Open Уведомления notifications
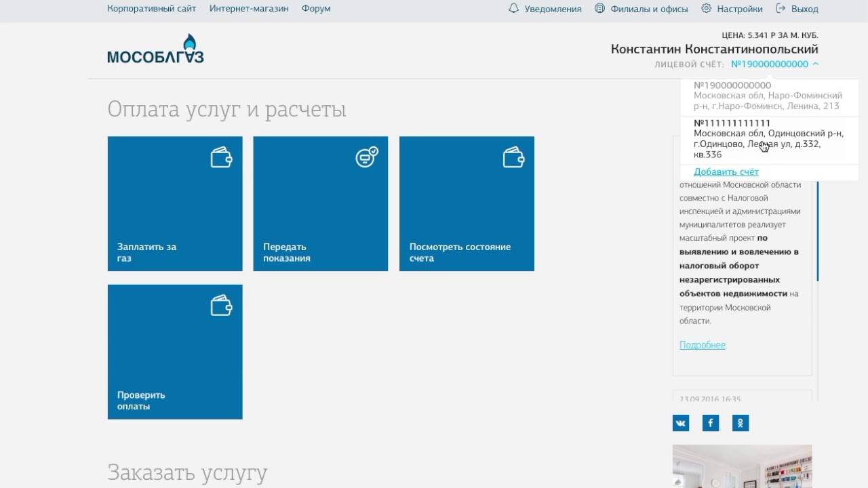The width and height of the screenshot is (868, 488). pos(553,9)
